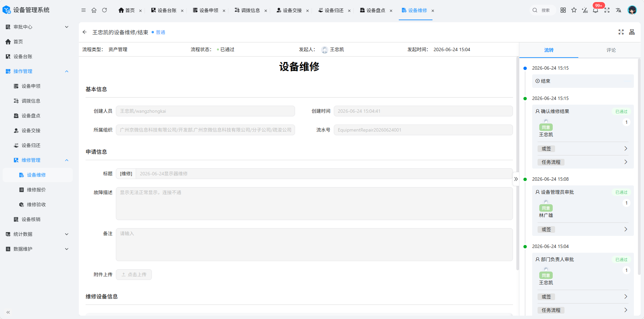
Task: Select the 流转 tab in right panel
Action: click(549, 50)
